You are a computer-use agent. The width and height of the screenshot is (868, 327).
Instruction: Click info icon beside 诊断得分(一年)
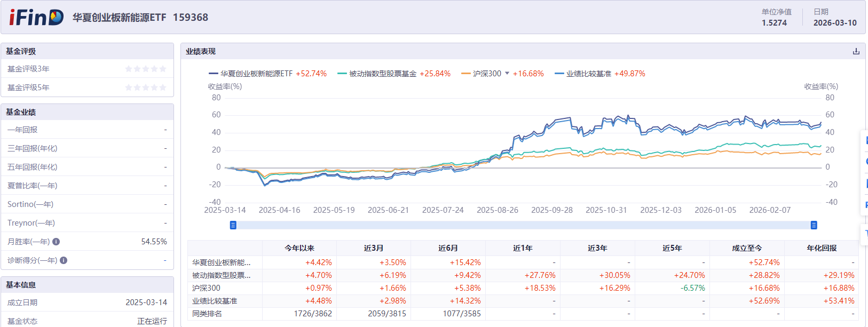pos(64,260)
